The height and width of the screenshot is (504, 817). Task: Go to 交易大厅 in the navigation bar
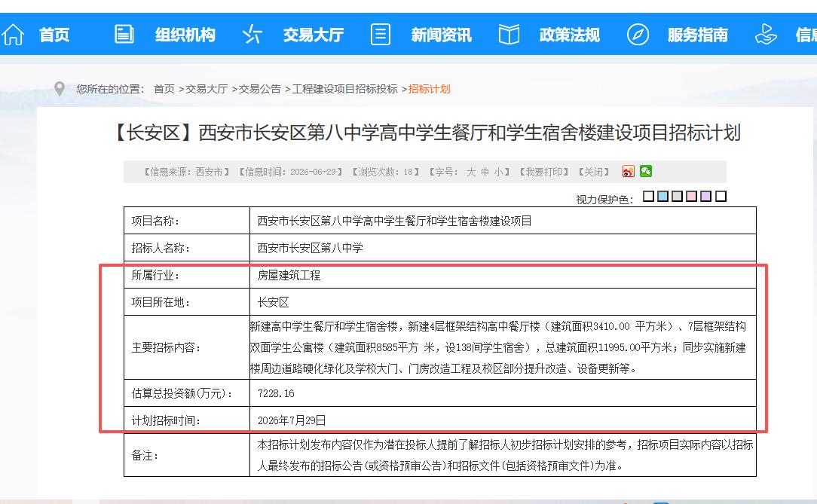(x=313, y=35)
